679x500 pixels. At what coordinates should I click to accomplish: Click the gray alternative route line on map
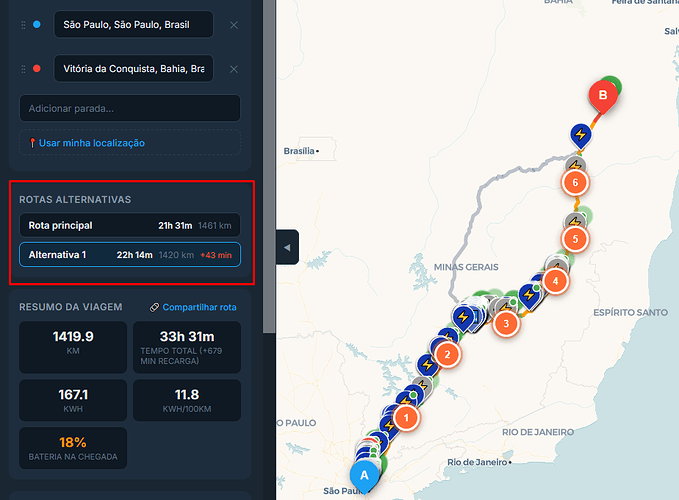pyautogui.click(x=479, y=195)
